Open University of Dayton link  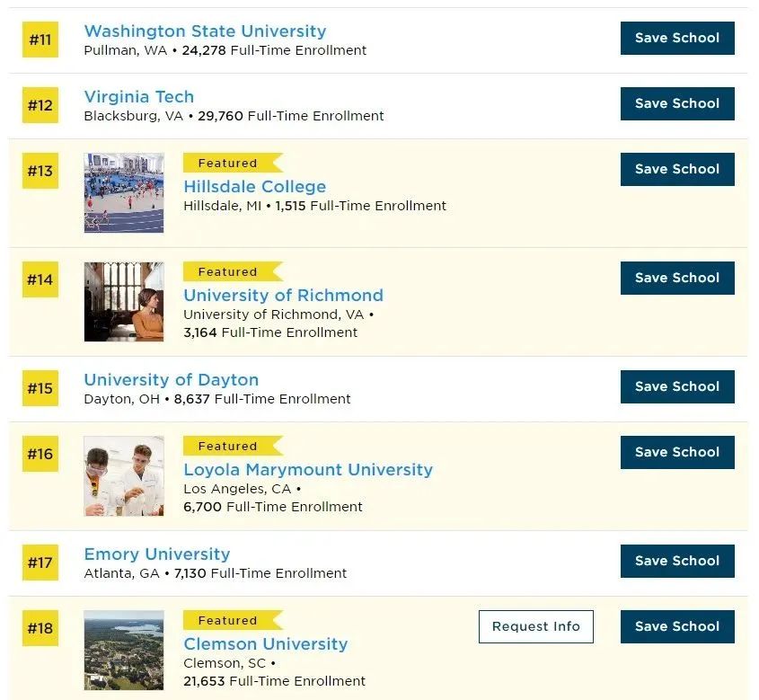pos(172,379)
